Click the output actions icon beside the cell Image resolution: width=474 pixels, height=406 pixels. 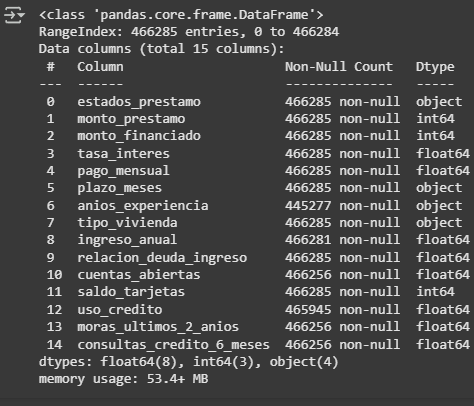click(14, 15)
